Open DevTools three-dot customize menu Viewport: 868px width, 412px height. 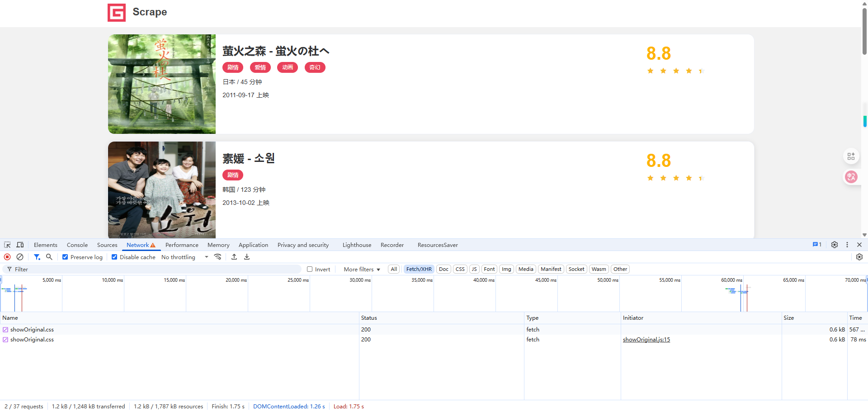(847, 245)
